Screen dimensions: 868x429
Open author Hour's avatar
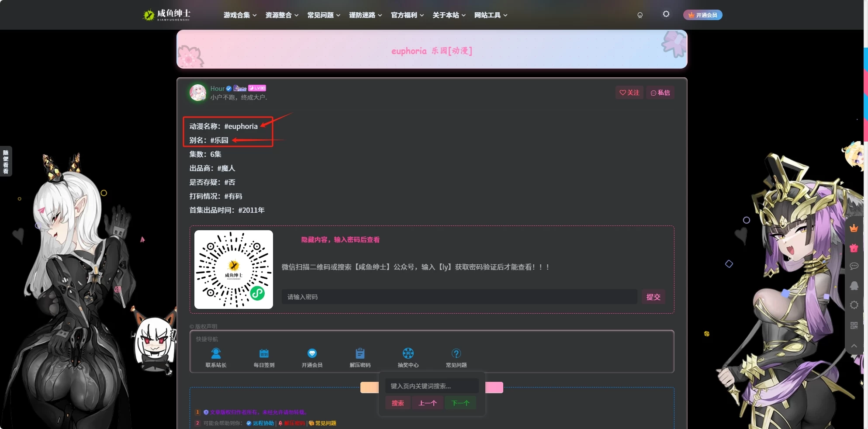(198, 92)
